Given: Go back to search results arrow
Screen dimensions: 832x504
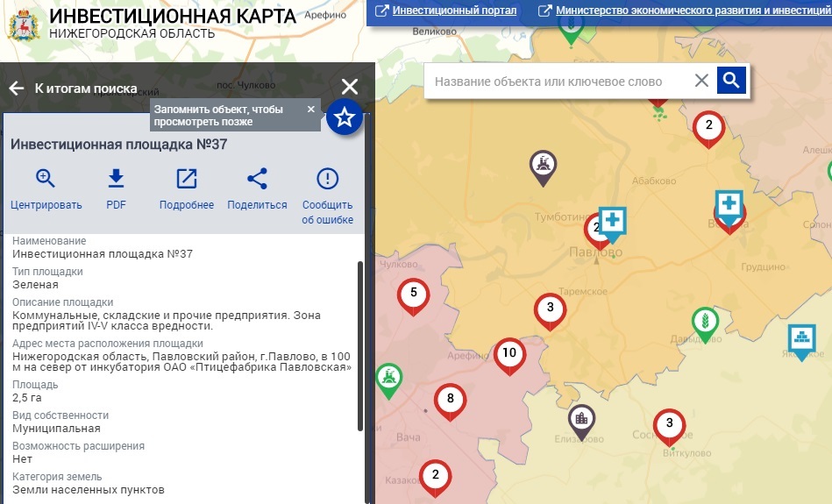Looking at the screenshot, I should (17, 88).
